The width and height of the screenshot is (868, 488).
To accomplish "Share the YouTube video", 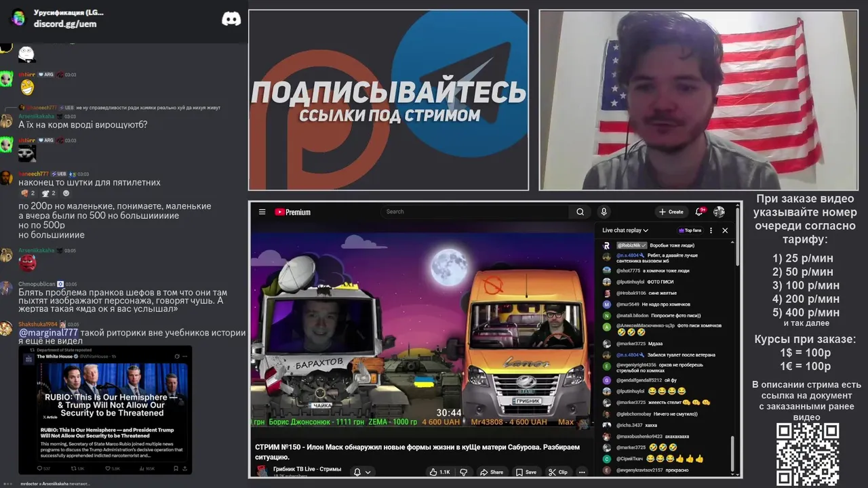I will pyautogui.click(x=492, y=472).
